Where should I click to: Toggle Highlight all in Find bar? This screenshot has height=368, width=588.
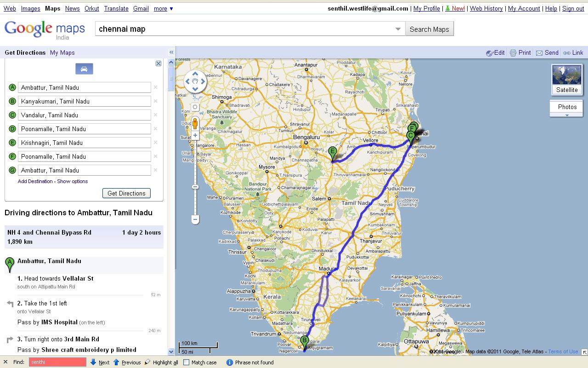[161, 362]
